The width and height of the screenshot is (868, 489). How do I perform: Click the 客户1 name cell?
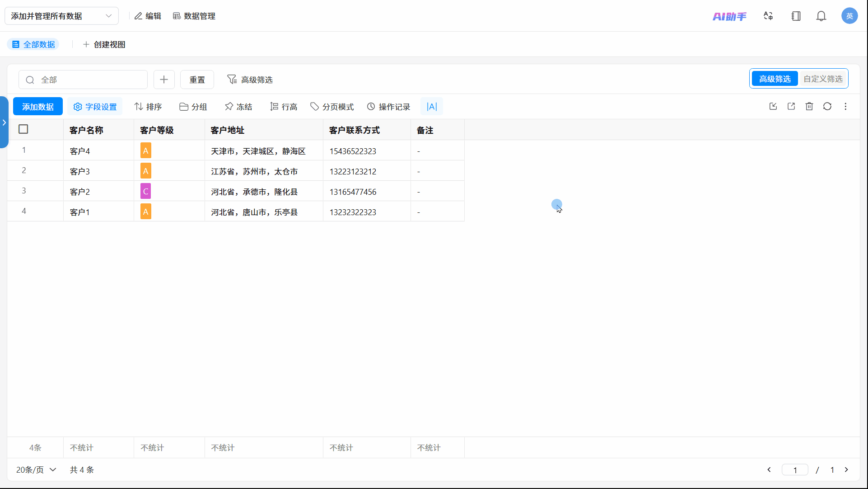click(99, 212)
